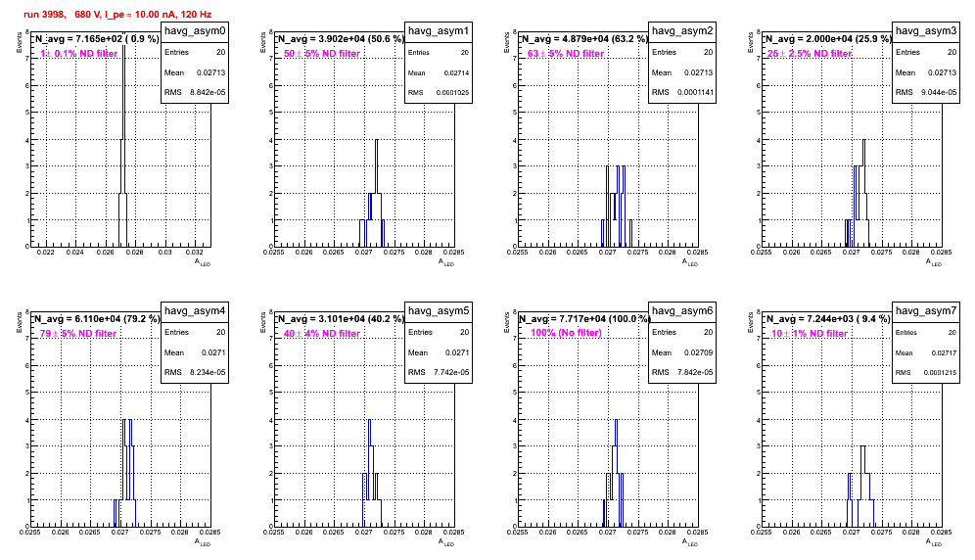Click the A_LED x-axis title of havg_asym7 plot

934,542
